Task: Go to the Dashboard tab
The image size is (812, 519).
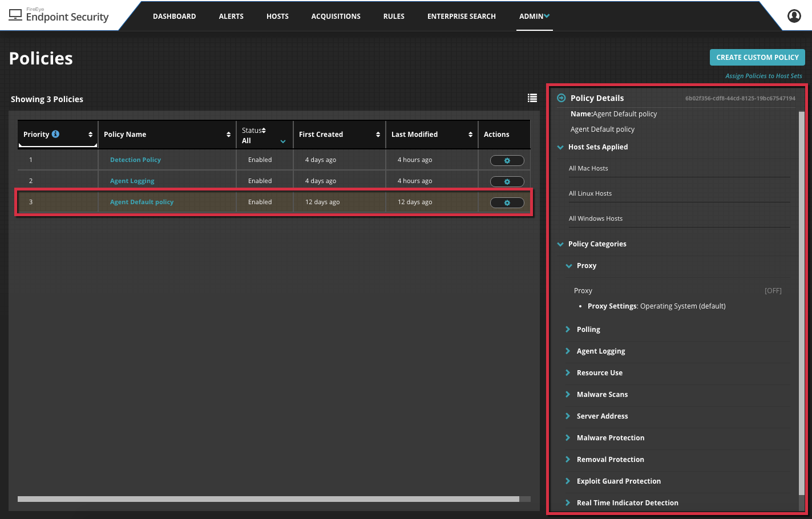Action: pos(175,17)
